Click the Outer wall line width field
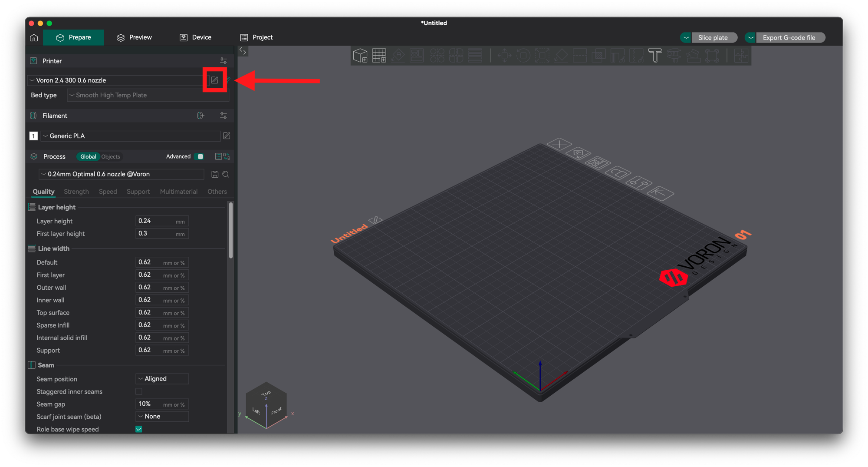The width and height of the screenshot is (868, 467). coord(162,288)
